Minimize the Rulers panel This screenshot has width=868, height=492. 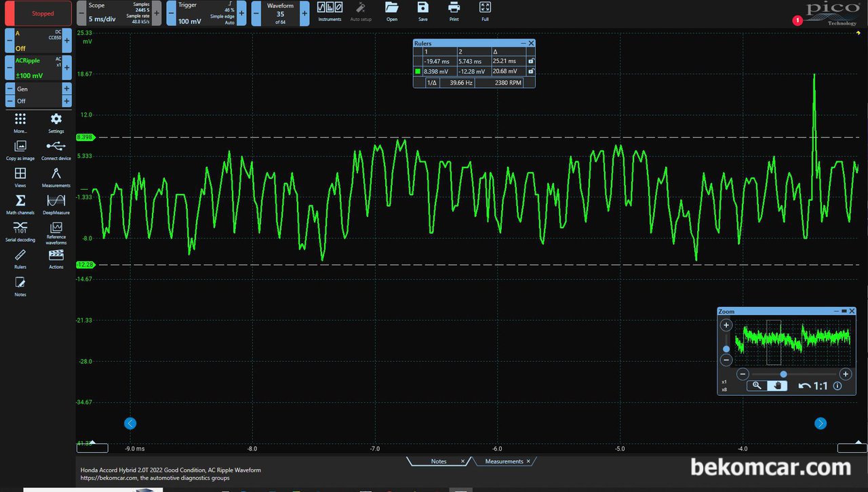(523, 43)
